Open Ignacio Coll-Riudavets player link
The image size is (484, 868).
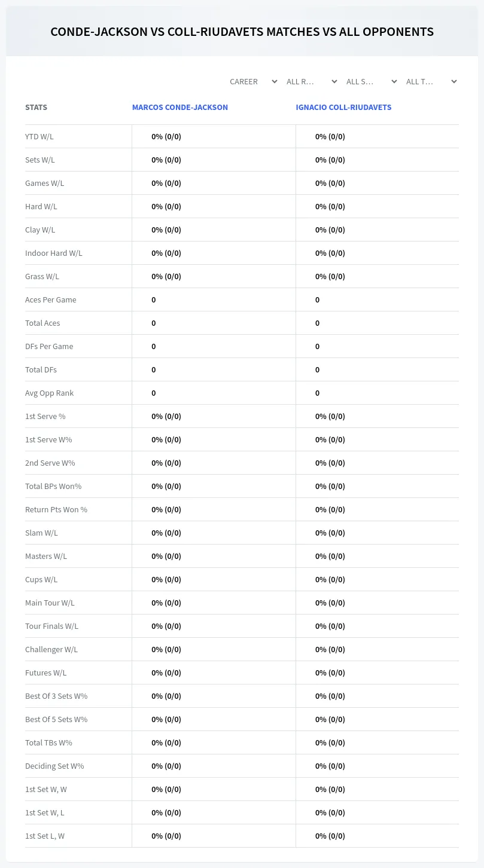tap(343, 108)
